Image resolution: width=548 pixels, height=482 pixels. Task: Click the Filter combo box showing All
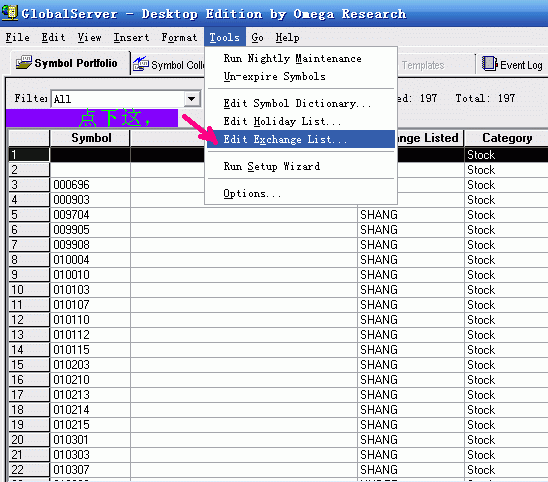[126, 99]
